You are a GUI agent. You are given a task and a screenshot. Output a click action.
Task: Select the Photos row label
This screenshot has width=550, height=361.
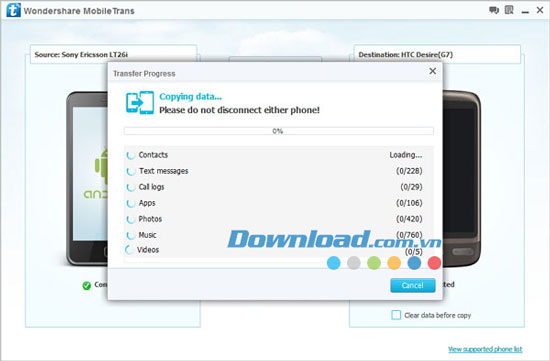tap(150, 219)
